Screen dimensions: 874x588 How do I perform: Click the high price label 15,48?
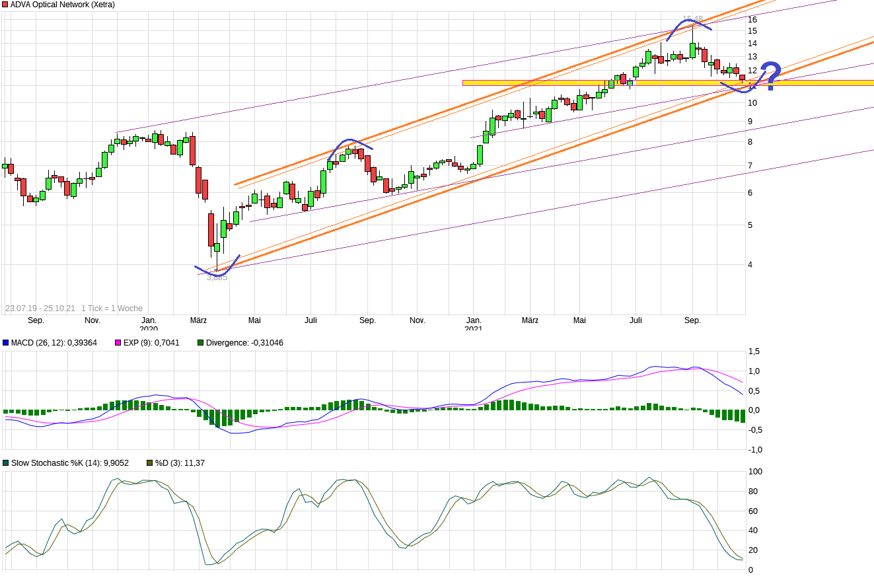tap(692, 18)
